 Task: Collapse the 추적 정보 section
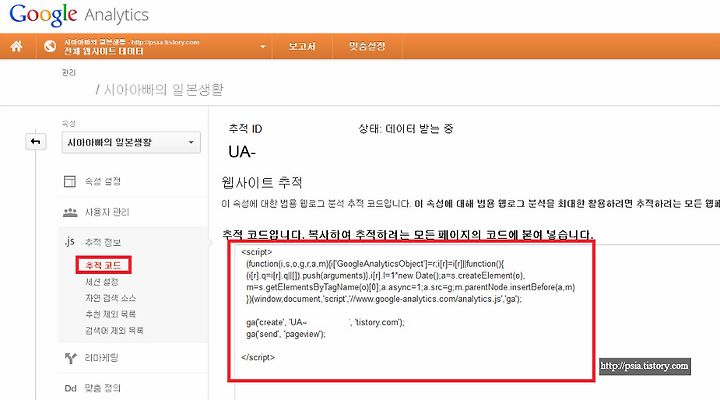click(x=102, y=242)
